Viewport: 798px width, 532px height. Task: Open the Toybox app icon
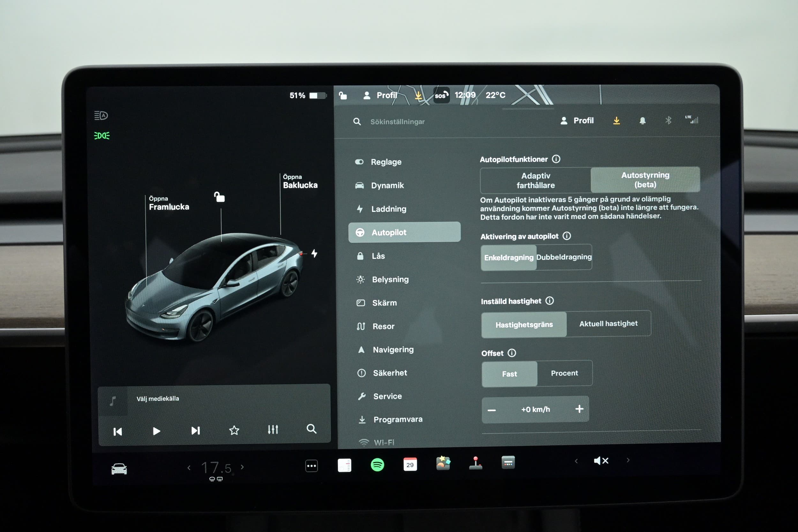443,463
